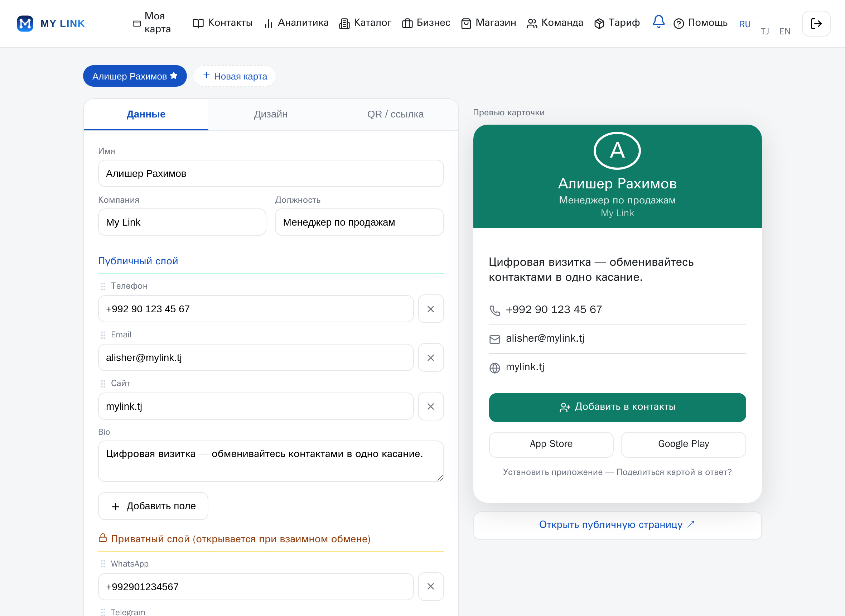Remove the Телефон field
The width and height of the screenshot is (845, 616).
(430, 309)
